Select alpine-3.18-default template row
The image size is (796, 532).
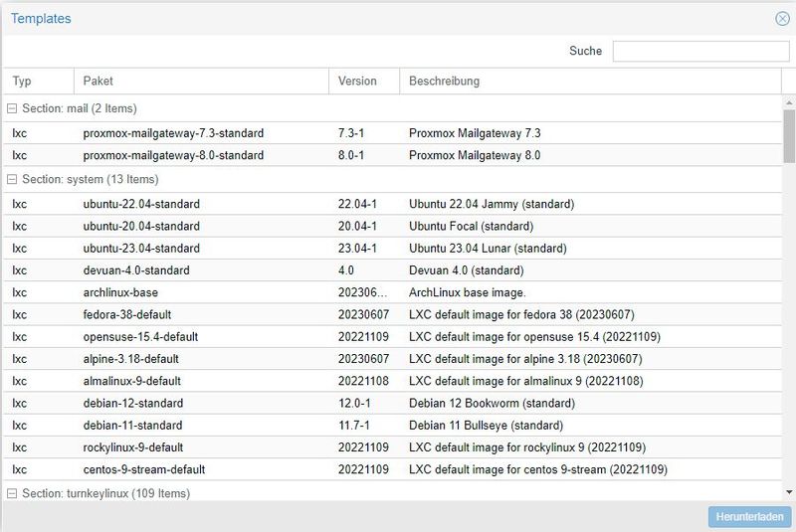[392, 359]
